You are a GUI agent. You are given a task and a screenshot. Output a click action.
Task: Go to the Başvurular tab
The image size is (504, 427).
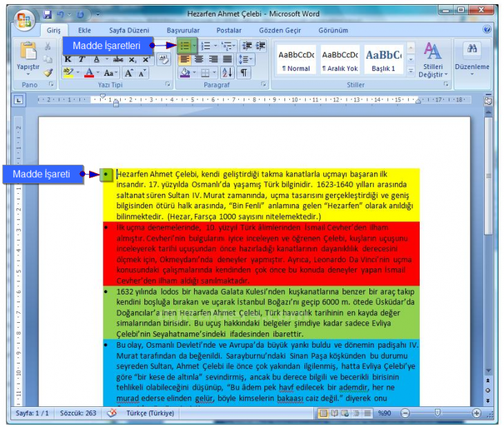[183, 30]
